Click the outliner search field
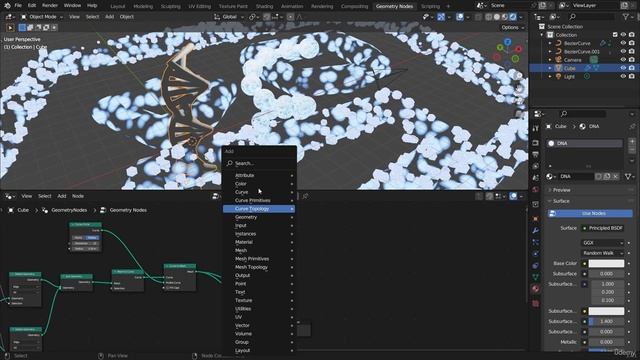The height and width of the screenshot is (360, 640). tap(591, 17)
